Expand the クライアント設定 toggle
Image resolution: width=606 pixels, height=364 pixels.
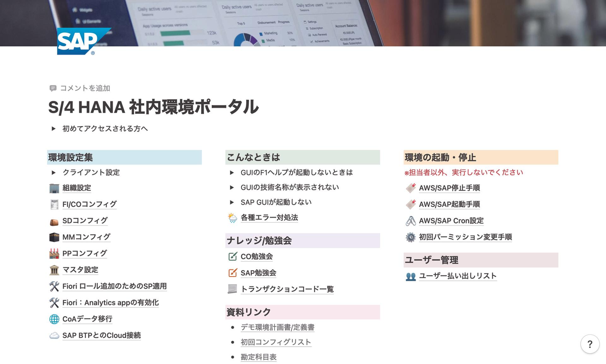[53, 172]
